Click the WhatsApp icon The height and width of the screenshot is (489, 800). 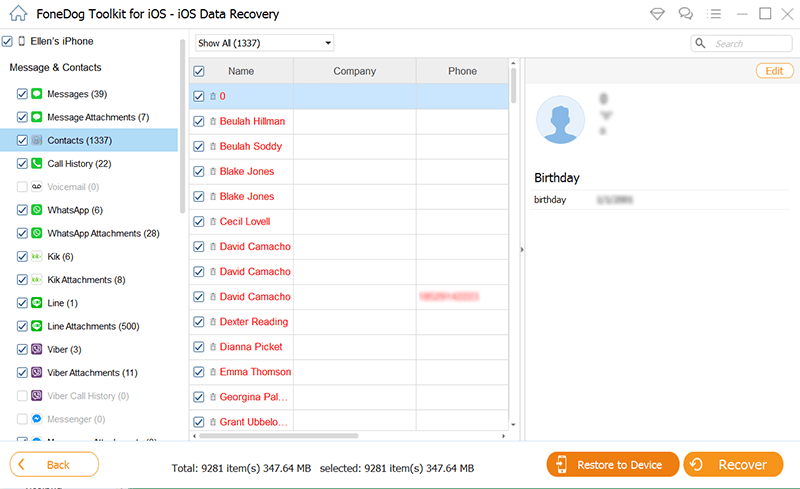(37, 210)
